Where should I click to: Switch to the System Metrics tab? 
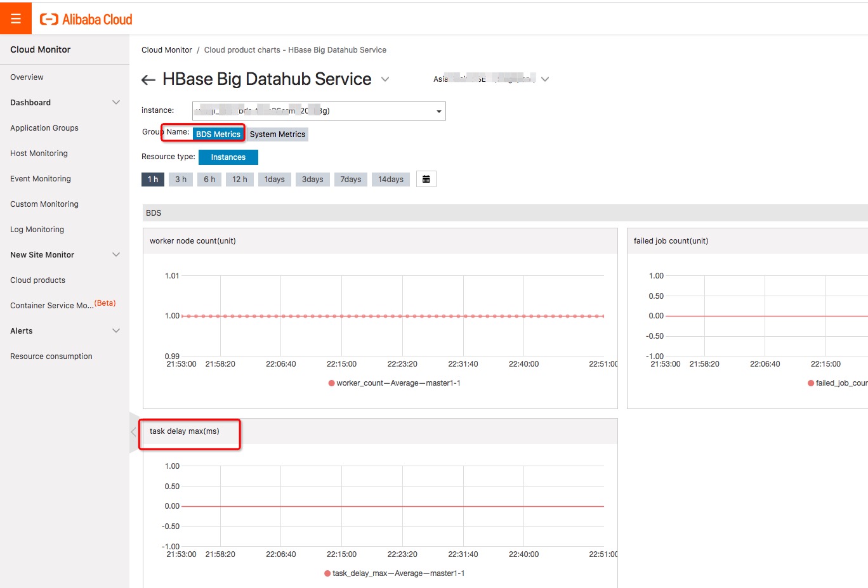pyautogui.click(x=277, y=134)
